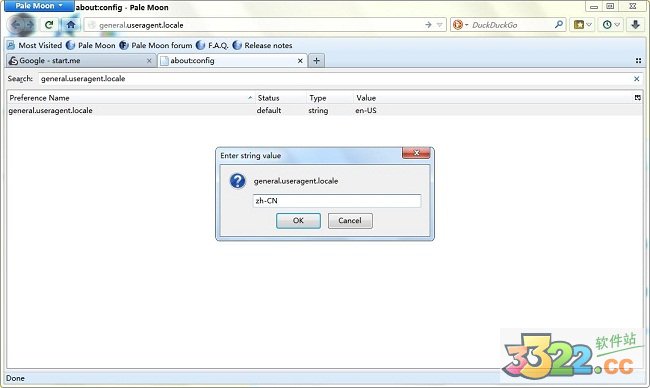Confirm the dialog with OK
The image size is (650, 388).
(x=298, y=221)
